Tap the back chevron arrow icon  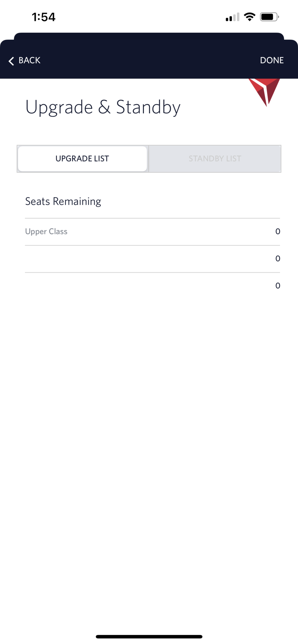click(x=11, y=61)
